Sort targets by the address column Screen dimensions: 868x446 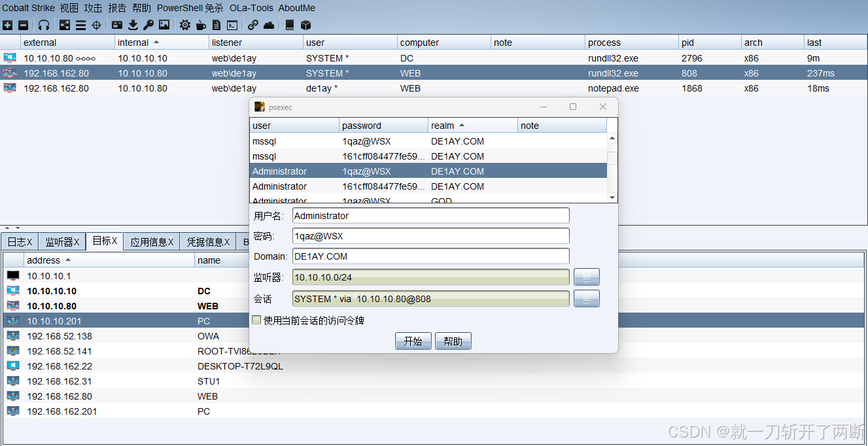109,260
